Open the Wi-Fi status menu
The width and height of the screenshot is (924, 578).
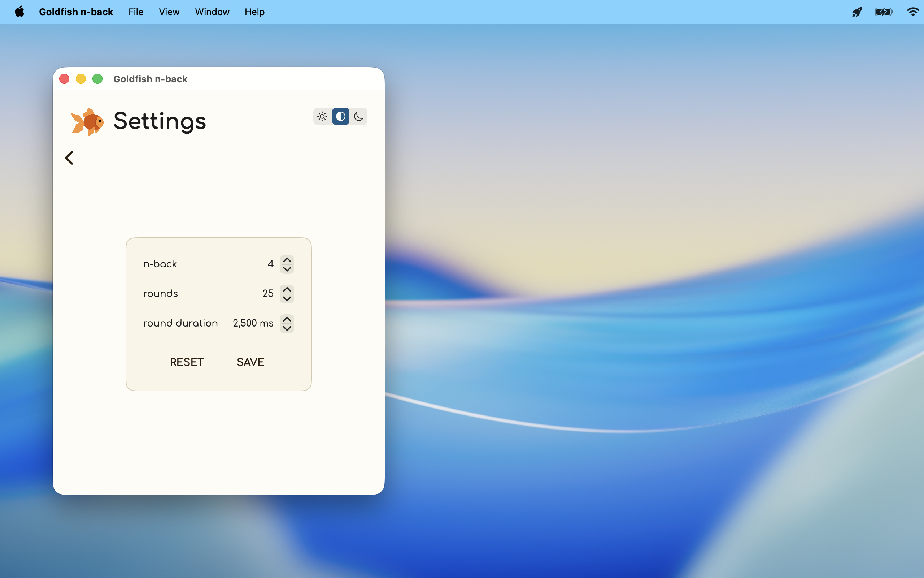coord(912,12)
